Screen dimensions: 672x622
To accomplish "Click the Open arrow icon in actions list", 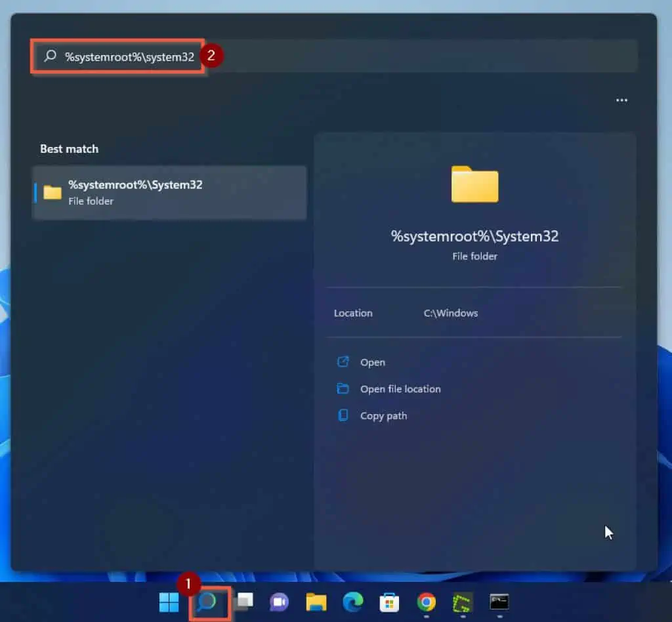I will pyautogui.click(x=342, y=362).
